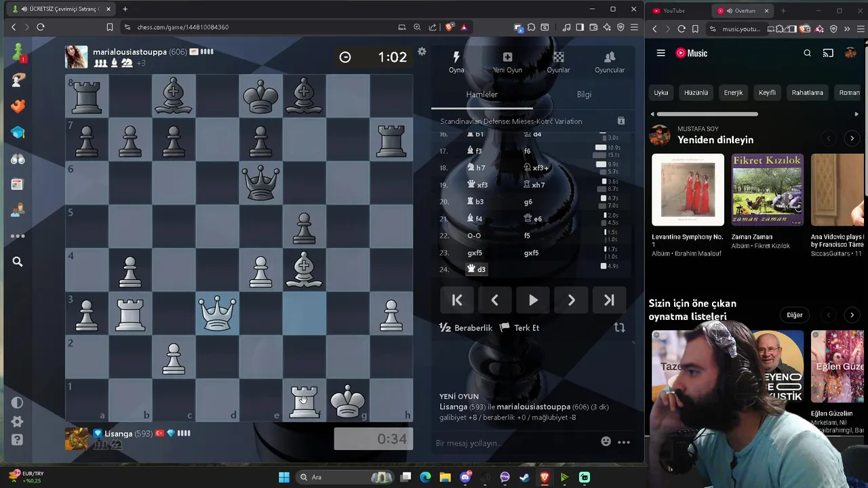Screen dimensions: 868x488
Task: Open the sidebar settings gear icon
Action: point(18,422)
